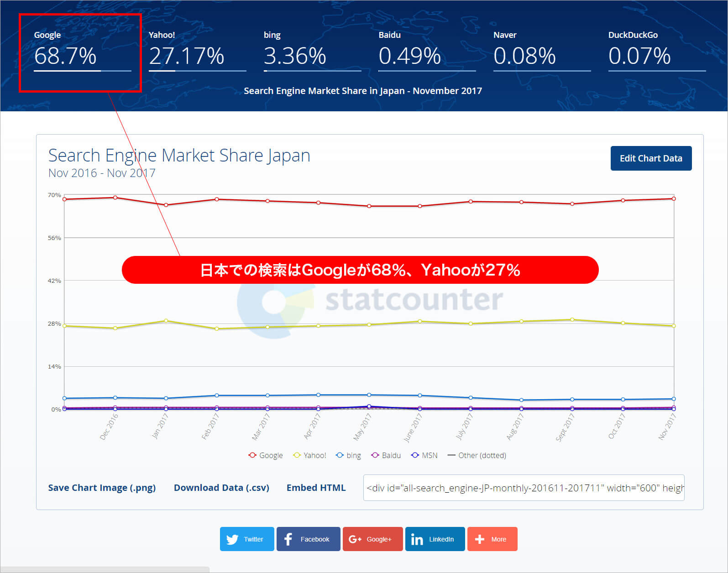The image size is (728, 573).
Task: Click the MSN May 2017 peak point
Action: click(x=369, y=406)
